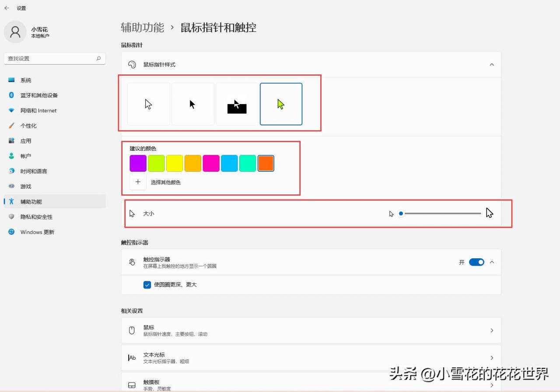Open 帐户 settings
The image size is (560, 392).
[x=55, y=156]
